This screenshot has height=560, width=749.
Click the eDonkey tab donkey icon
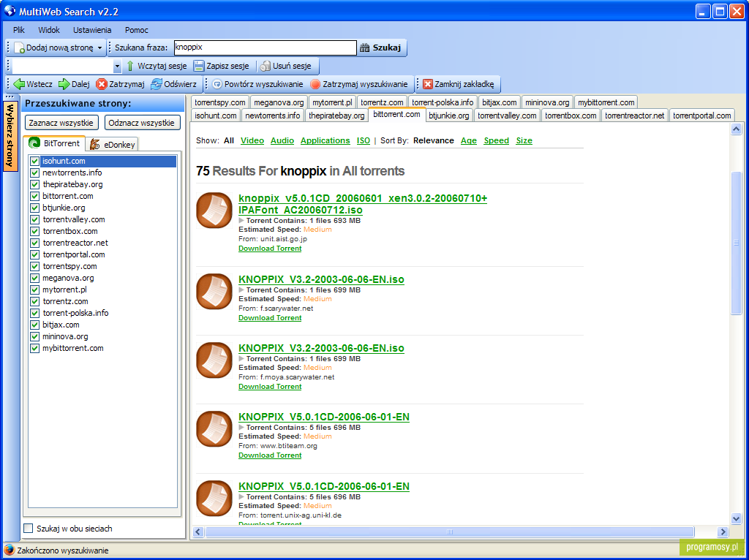[95, 144]
